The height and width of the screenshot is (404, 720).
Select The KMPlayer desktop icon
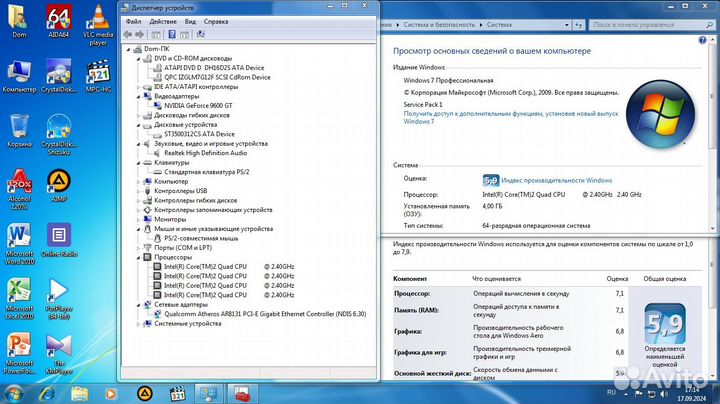[x=59, y=353]
